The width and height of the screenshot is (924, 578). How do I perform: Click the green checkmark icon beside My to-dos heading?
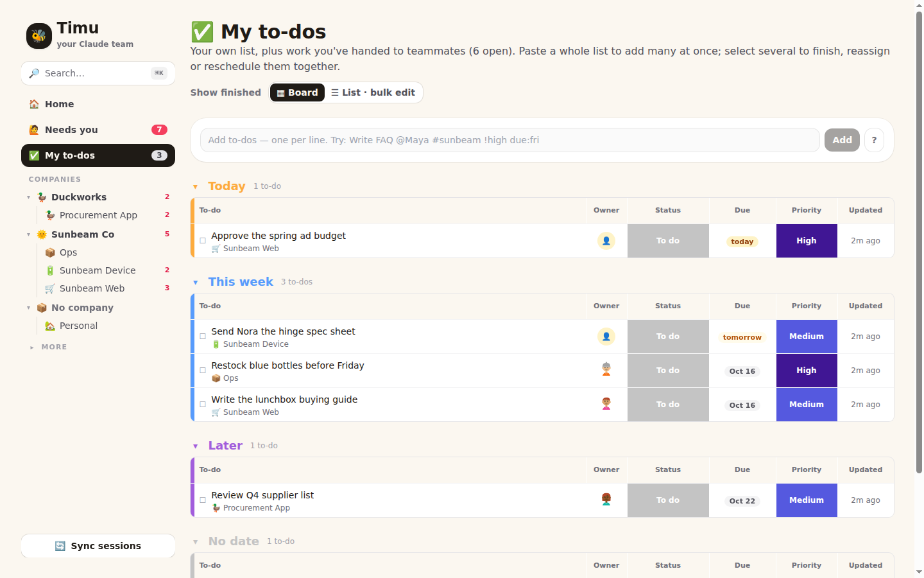[x=202, y=32]
